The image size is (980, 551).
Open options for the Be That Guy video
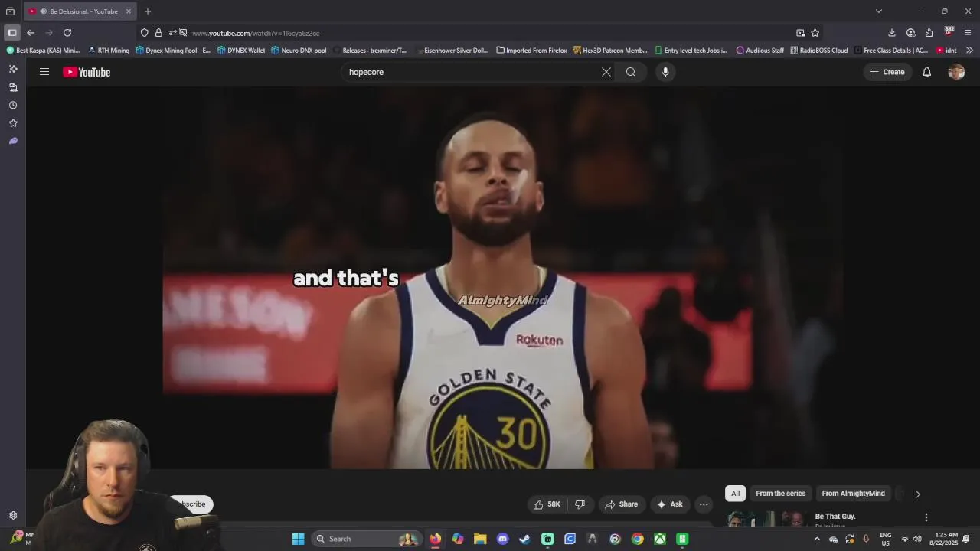926,517
